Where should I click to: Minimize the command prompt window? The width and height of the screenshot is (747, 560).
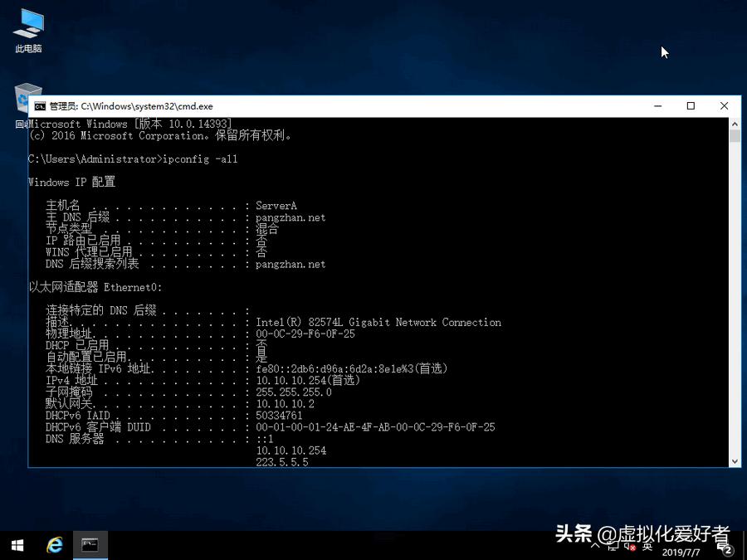tap(657, 106)
